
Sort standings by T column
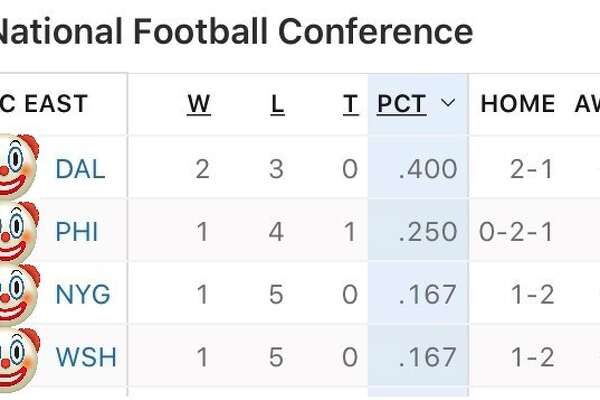point(350,104)
